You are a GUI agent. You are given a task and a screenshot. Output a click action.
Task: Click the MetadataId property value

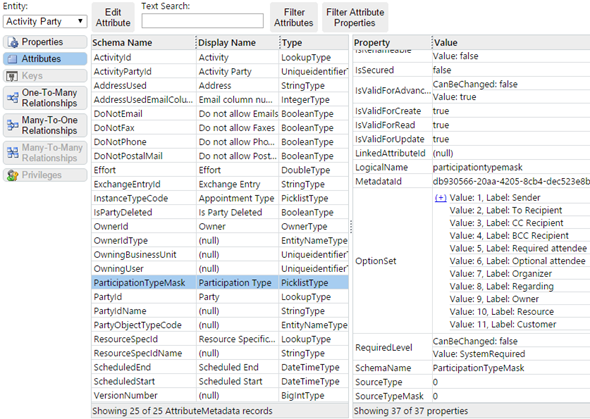pyautogui.click(x=511, y=181)
